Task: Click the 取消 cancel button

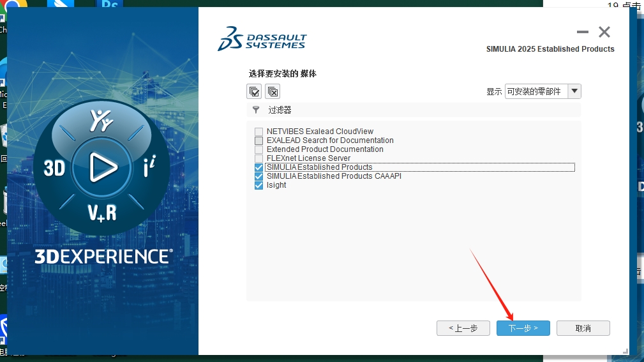Action: (583, 328)
